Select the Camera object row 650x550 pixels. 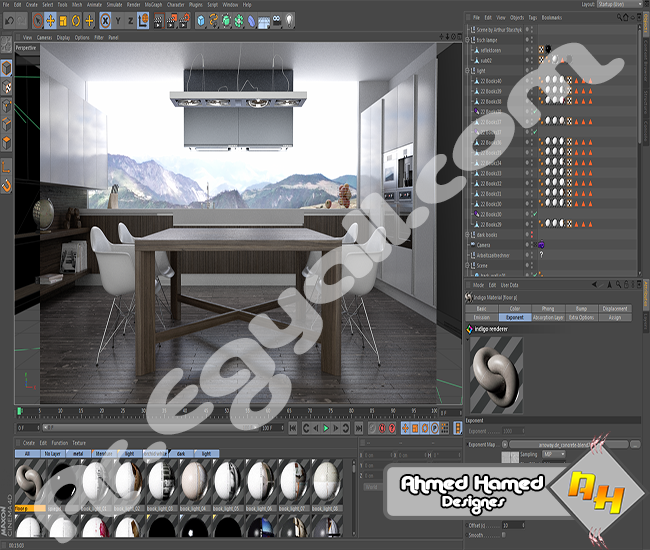pos(483,245)
